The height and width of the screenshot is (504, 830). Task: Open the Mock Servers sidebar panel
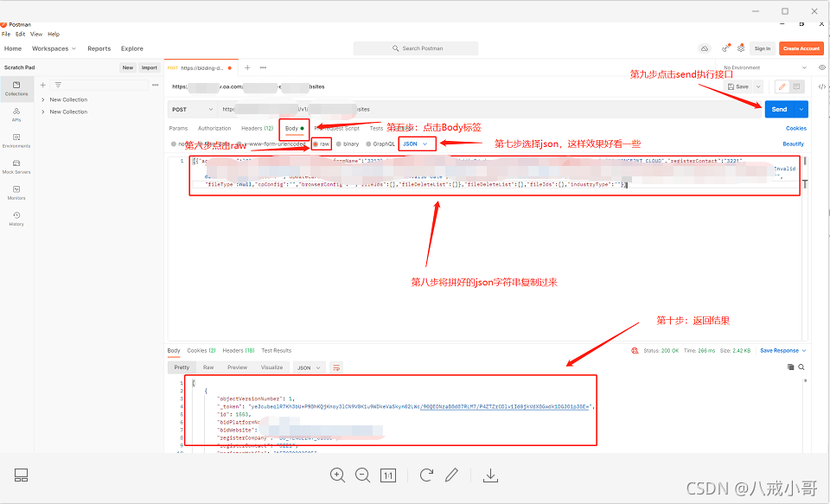pos(16,166)
